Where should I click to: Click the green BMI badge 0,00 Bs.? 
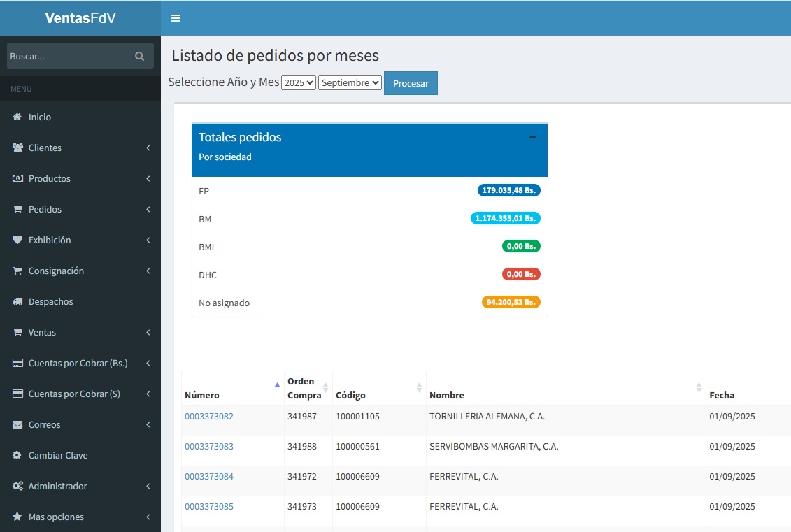(x=521, y=246)
